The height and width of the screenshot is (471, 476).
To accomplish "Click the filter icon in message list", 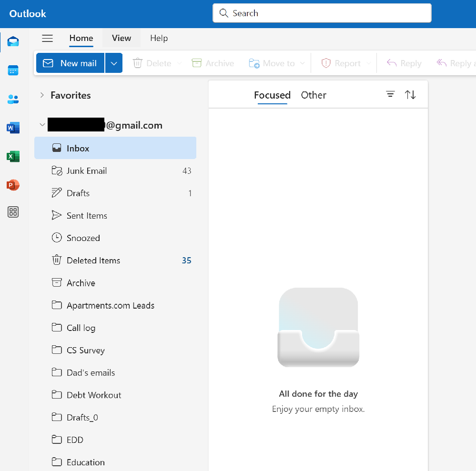I will 390,94.
